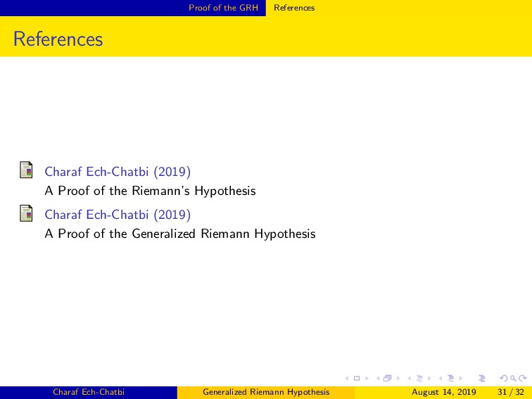This screenshot has height=399, width=532.
Task: Click text 'A Proof of the Riemann's Hypothesis'
Action: [x=150, y=191]
